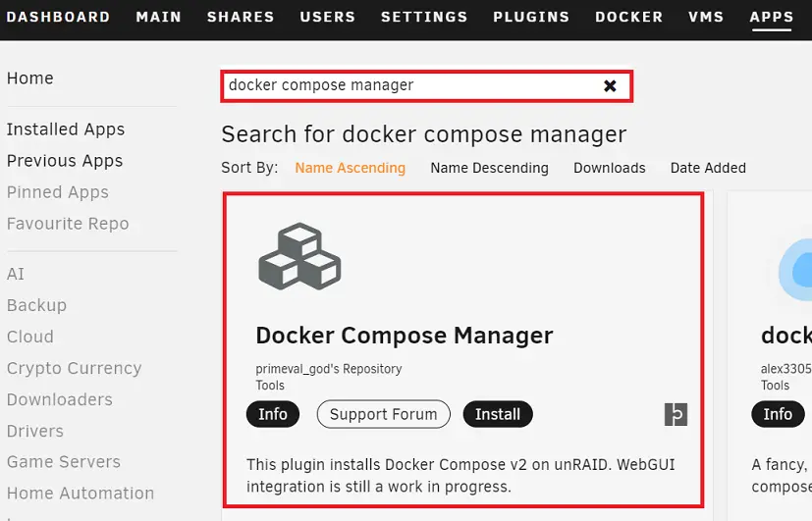812x521 pixels.
Task: Click the Docker Compose Manager title
Action: coord(405,336)
